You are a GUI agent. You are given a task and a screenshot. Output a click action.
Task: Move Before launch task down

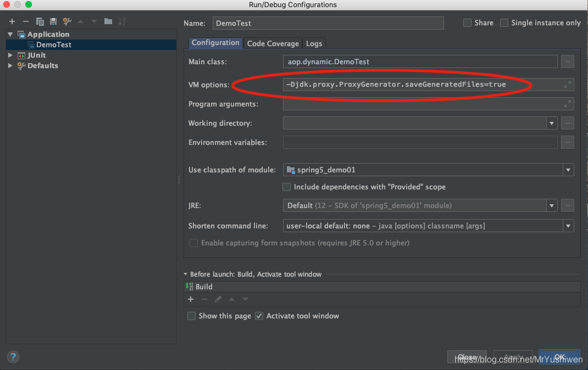point(245,299)
